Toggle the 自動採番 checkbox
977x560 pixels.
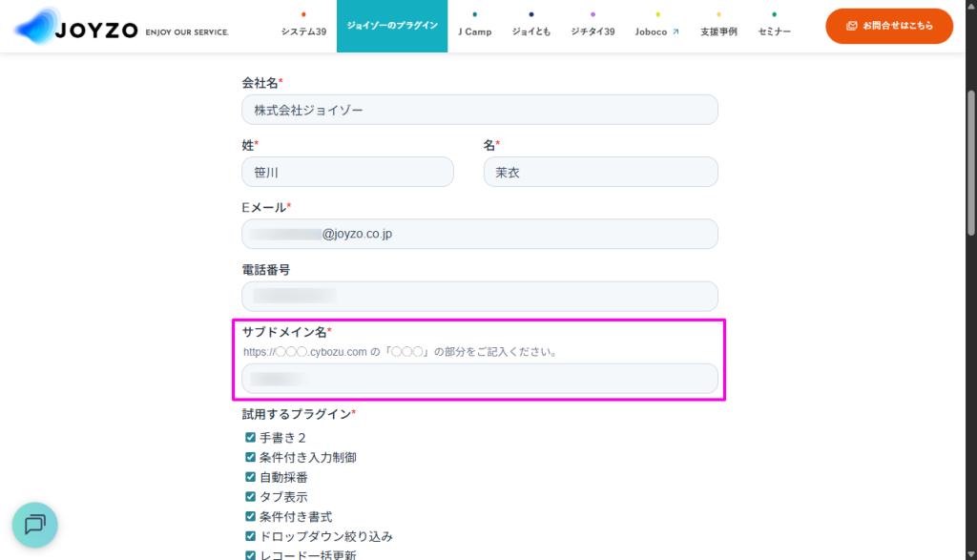[x=250, y=477]
